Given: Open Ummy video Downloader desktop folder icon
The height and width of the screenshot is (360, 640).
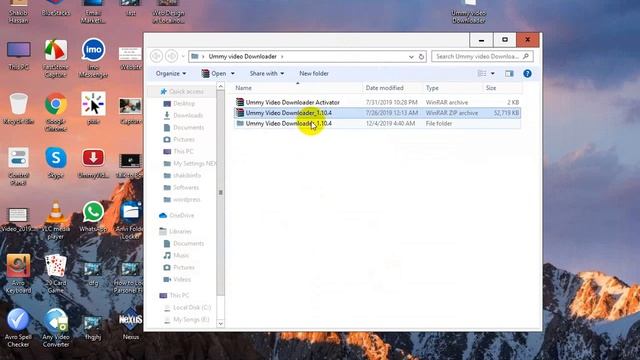Looking at the screenshot, I should (469, 11).
